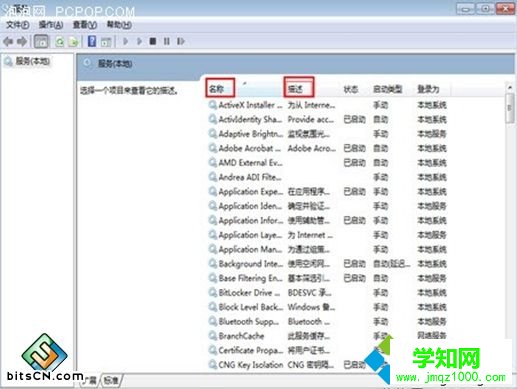Maximize the Services window
This screenshot has height=389, width=517.
485,9
